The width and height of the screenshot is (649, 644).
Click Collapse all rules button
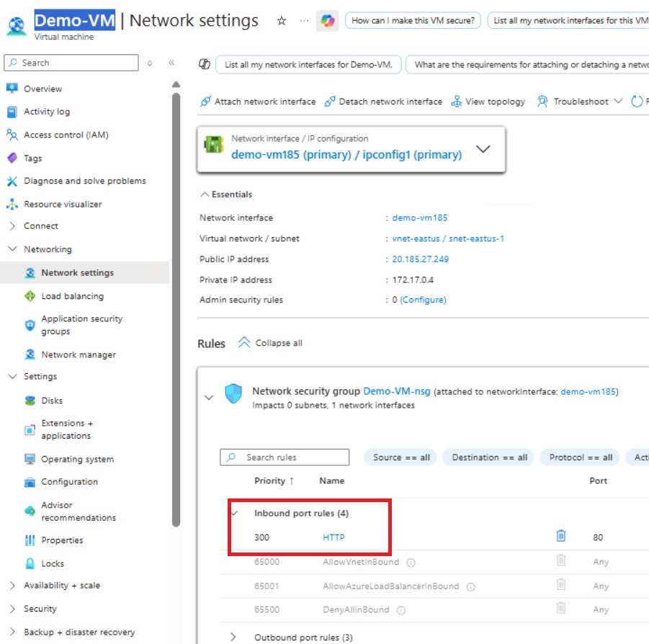pyautogui.click(x=270, y=343)
